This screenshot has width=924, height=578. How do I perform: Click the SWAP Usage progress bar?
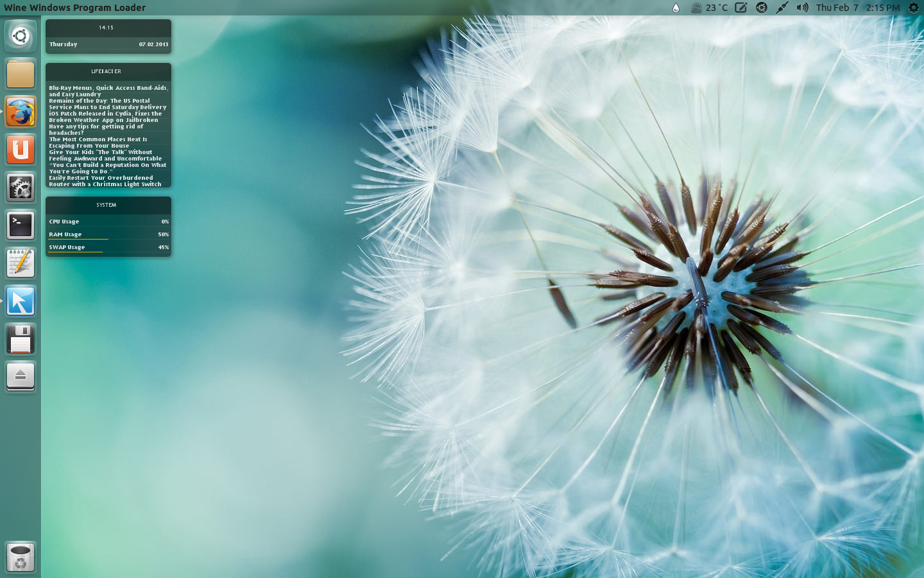click(75, 252)
